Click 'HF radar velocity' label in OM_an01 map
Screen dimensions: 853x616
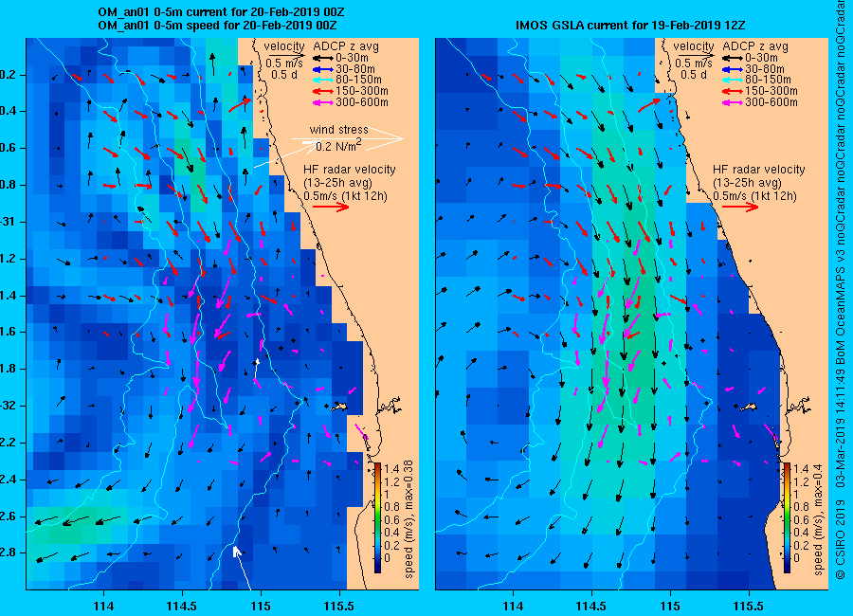349,170
